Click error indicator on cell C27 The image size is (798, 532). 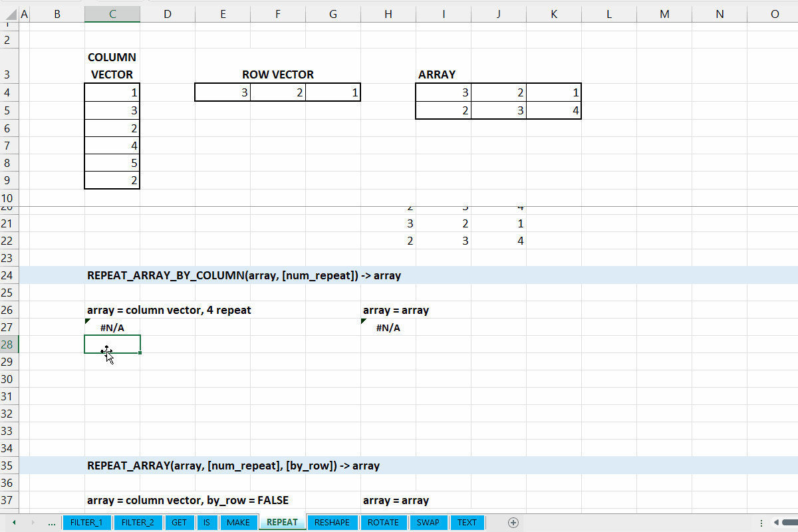tap(88, 321)
